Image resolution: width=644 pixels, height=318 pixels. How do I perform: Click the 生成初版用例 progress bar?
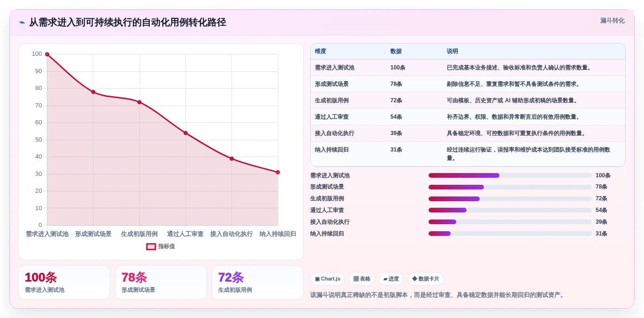pos(510,199)
